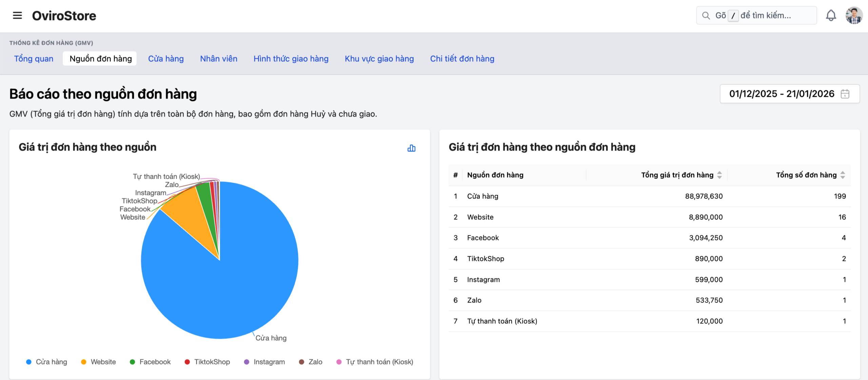Open the user profile avatar

(853, 16)
